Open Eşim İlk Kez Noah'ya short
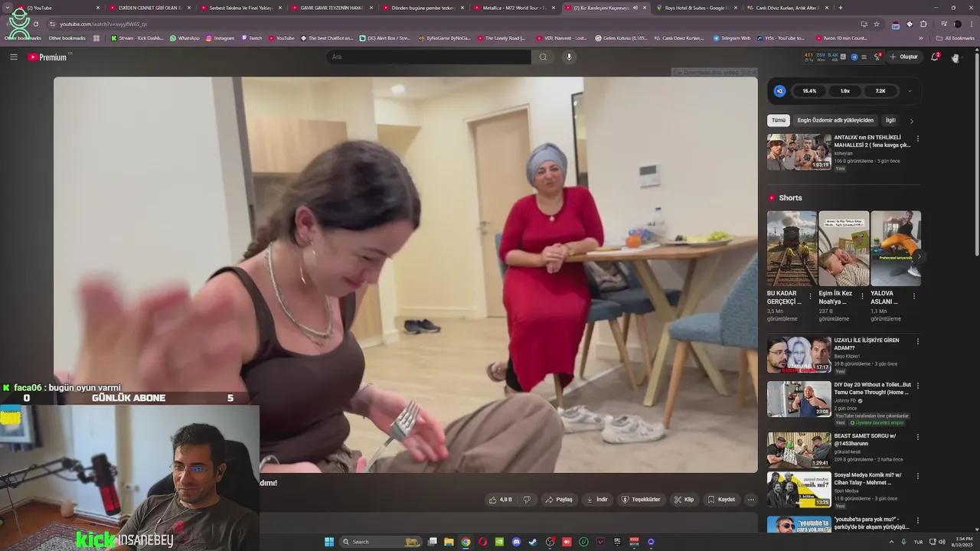 [x=844, y=249]
